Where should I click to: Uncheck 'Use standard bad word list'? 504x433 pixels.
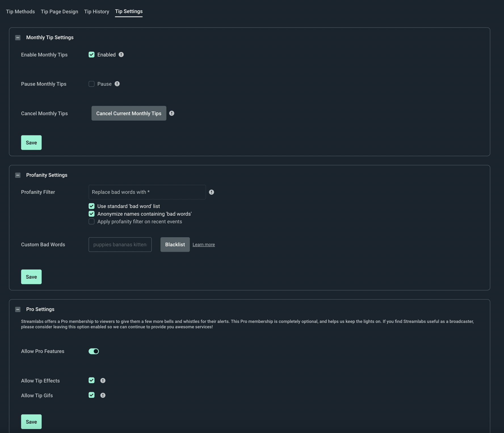click(91, 206)
